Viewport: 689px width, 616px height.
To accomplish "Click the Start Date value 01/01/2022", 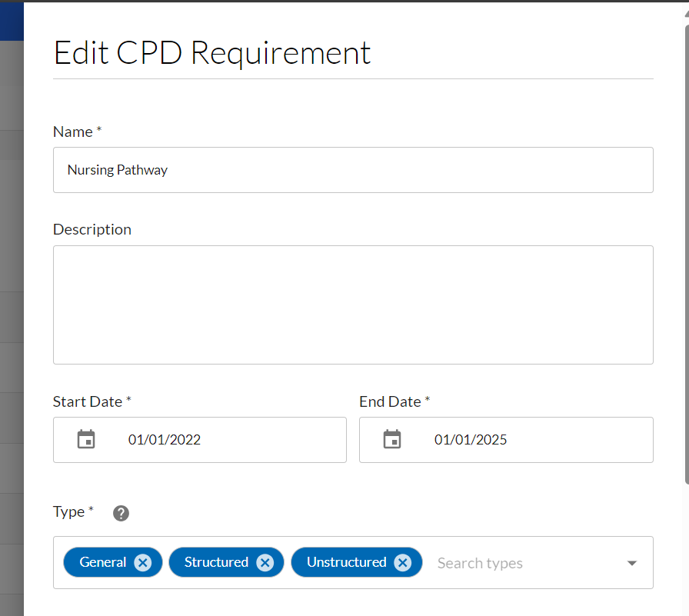I will 163,439.
